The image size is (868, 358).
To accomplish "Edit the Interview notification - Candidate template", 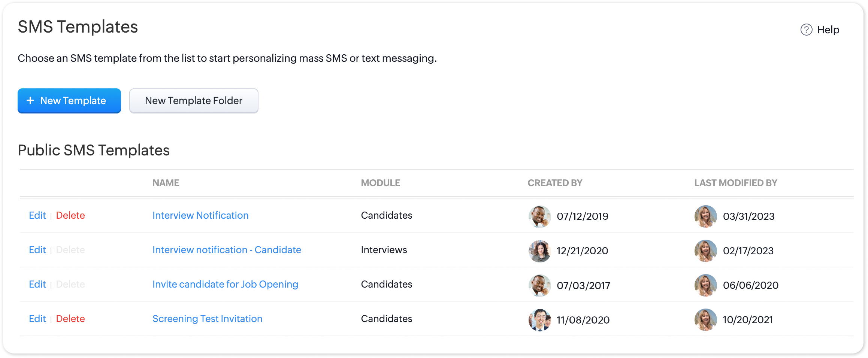I will click(x=37, y=250).
